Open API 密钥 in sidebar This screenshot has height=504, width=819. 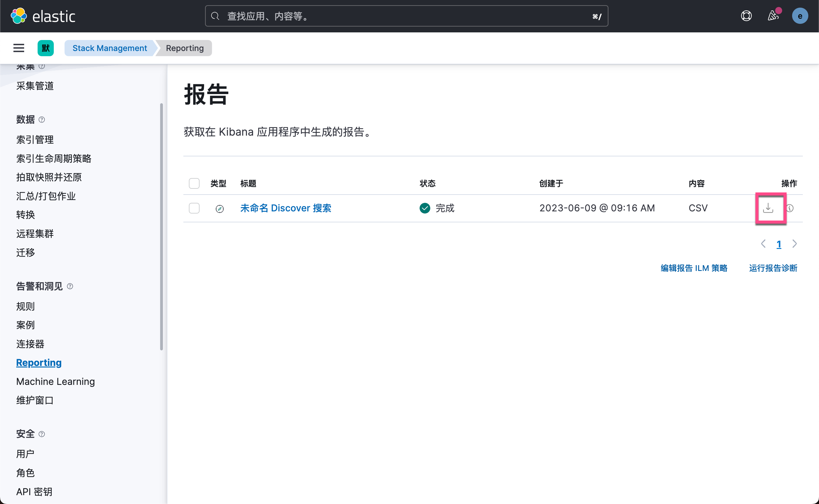pos(34,491)
